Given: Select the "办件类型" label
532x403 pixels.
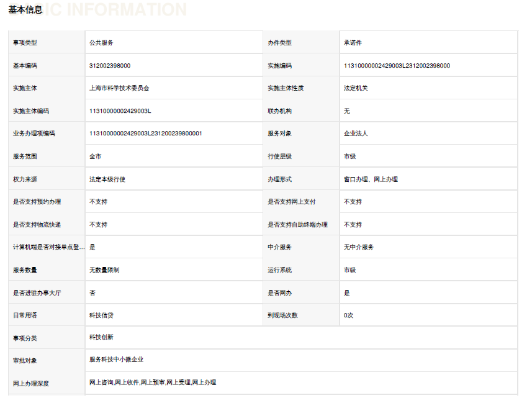Looking at the screenshot, I should 279,43.
